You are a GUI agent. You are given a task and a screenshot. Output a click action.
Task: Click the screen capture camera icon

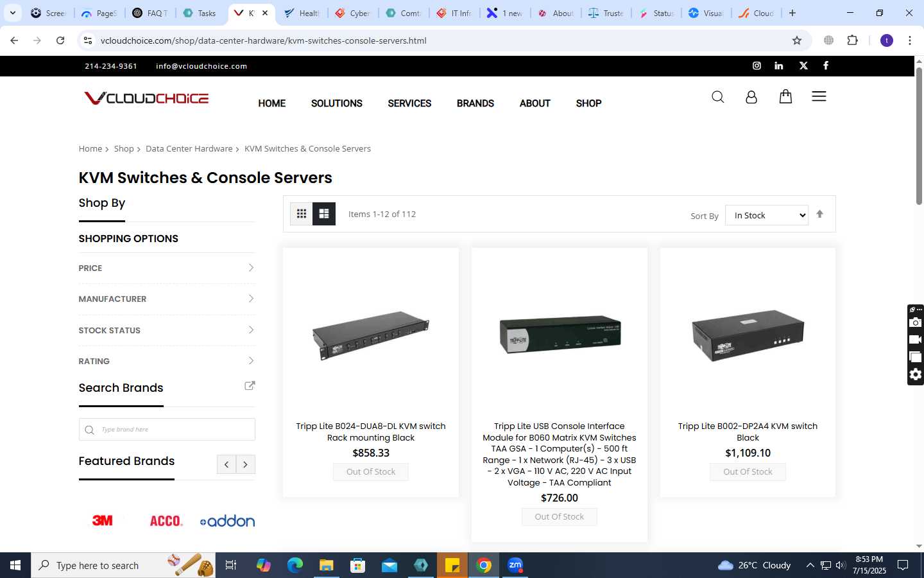coord(916,322)
